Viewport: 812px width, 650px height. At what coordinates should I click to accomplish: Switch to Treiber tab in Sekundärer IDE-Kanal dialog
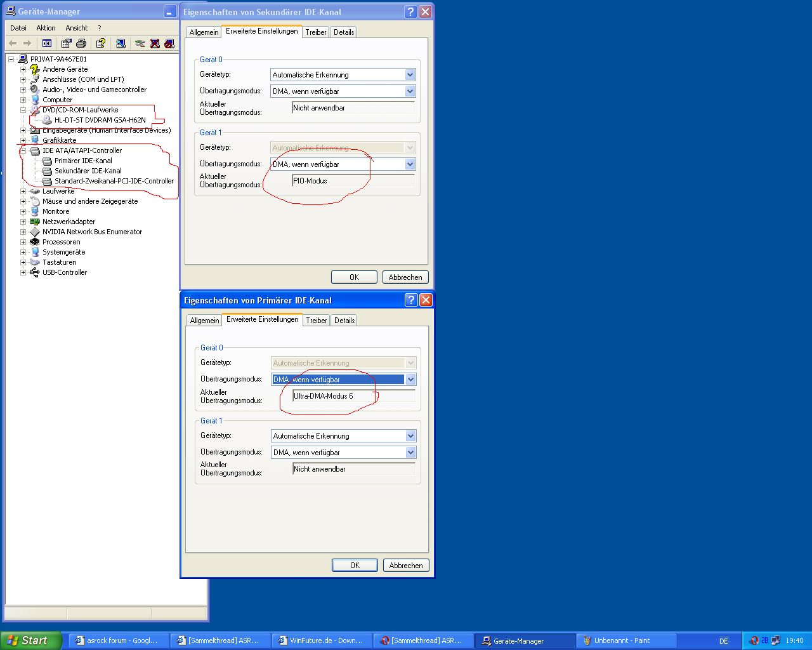[x=315, y=32]
